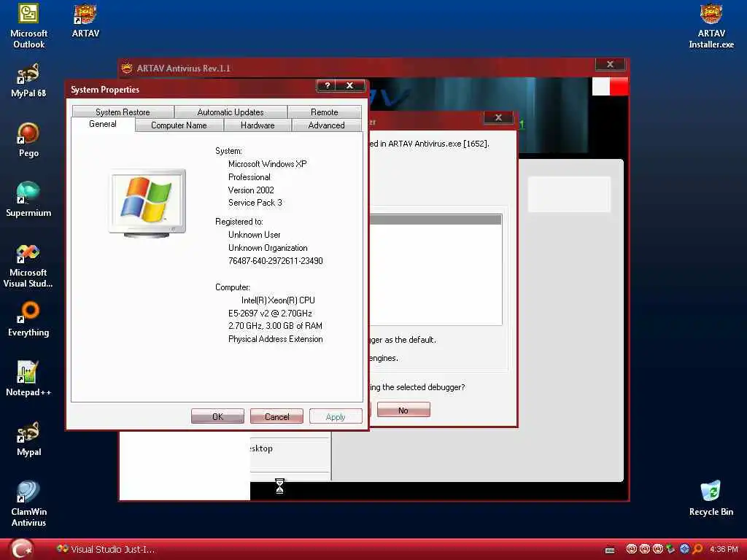
Task: Close the System Properties dialog
Action: [350, 86]
